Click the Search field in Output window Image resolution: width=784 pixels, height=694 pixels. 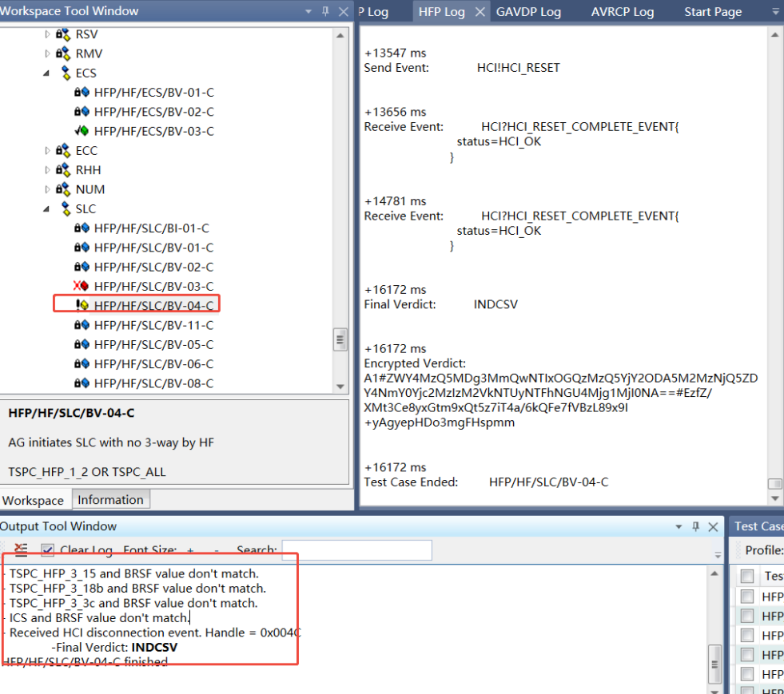coord(357,550)
